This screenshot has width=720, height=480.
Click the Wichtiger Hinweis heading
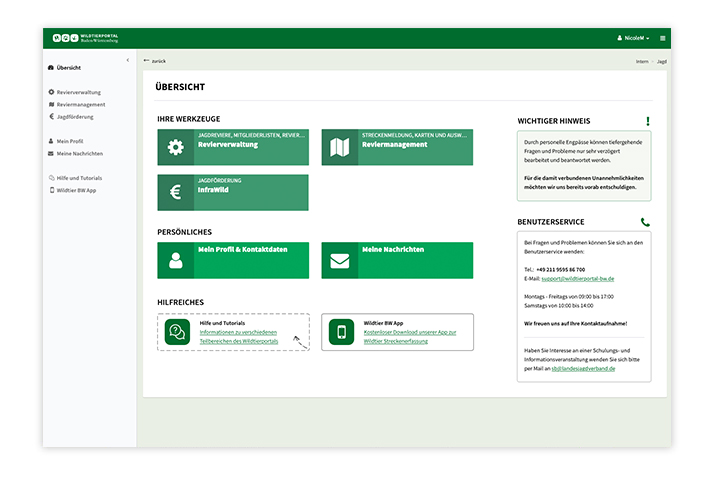(554, 121)
